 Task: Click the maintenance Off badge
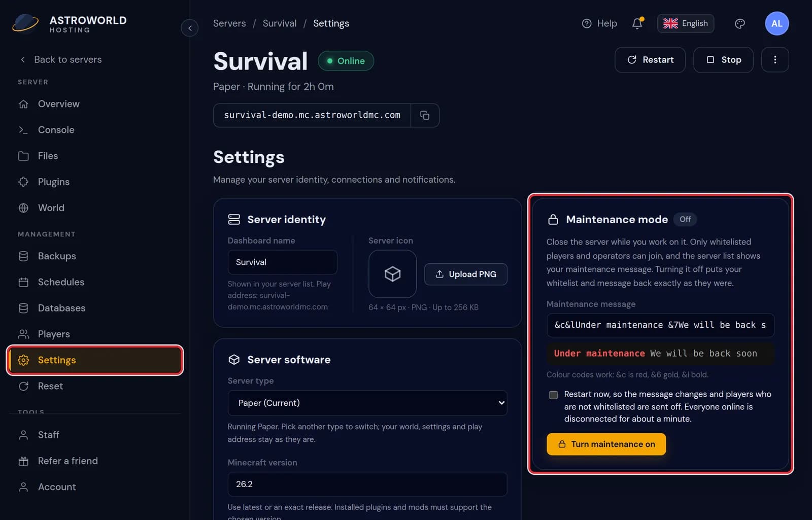click(x=685, y=219)
